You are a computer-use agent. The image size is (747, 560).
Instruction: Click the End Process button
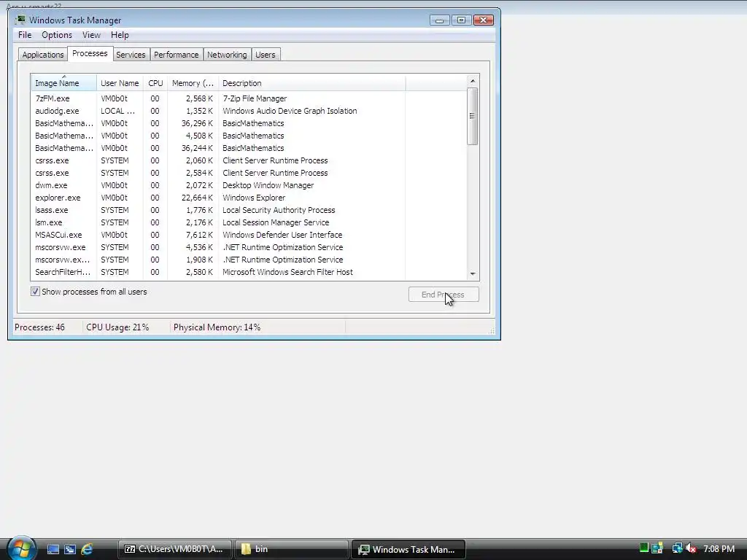coord(444,295)
